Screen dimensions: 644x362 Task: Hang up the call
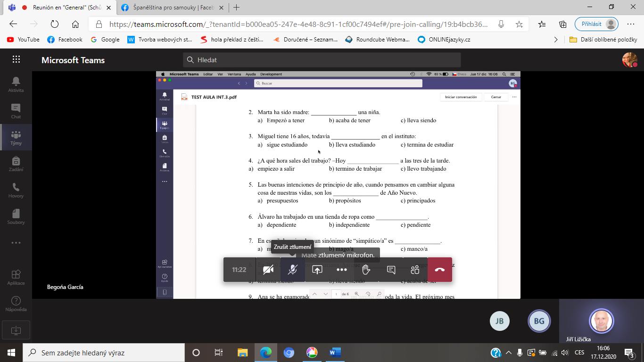(439, 270)
